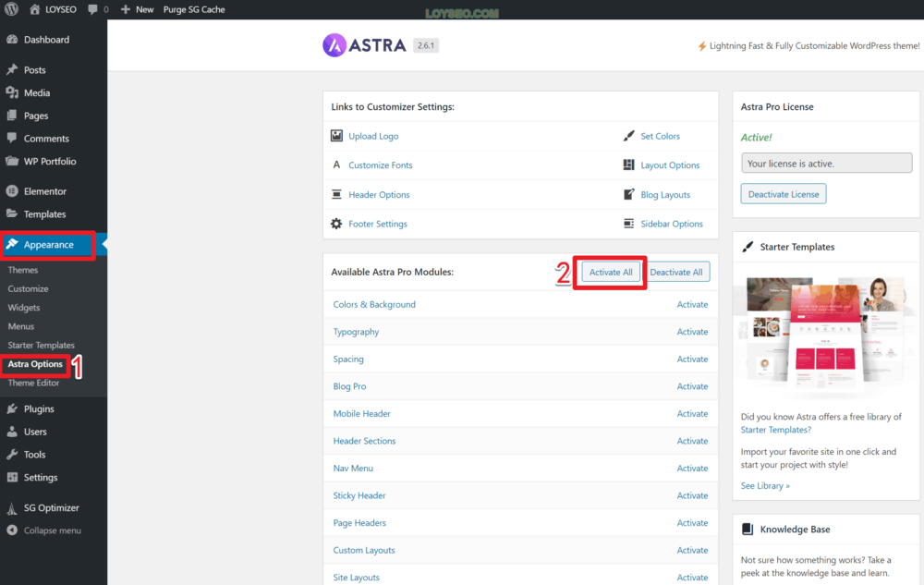Screen dimensions: 924x585
Task: Click the Starter Templates preview image
Action: coord(825,334)
